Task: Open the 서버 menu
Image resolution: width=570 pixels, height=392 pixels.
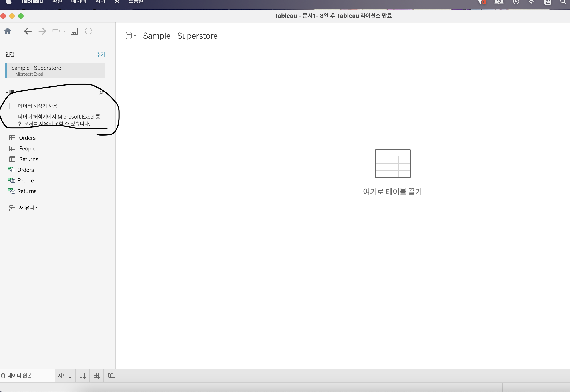Action: pyautogui.click(x=100, y=2)
